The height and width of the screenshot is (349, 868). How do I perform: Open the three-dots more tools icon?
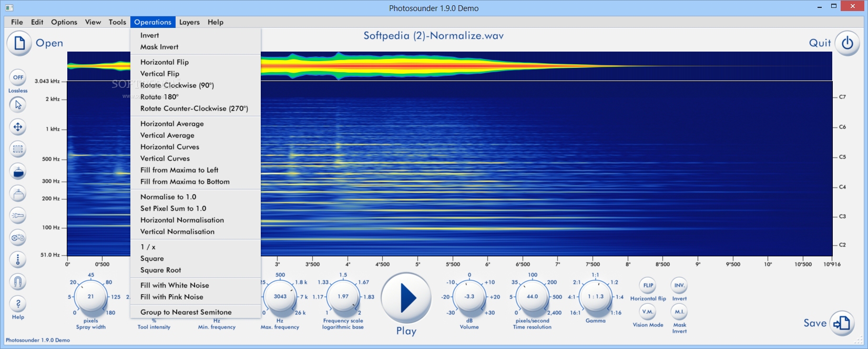click(18, 260)
